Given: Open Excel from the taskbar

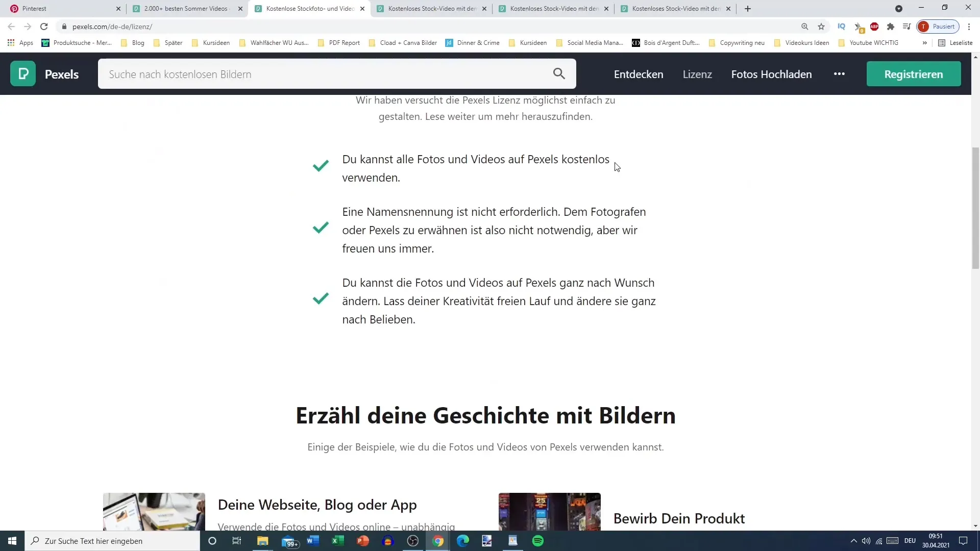Looking at the screenshot, I should point(338,541).
